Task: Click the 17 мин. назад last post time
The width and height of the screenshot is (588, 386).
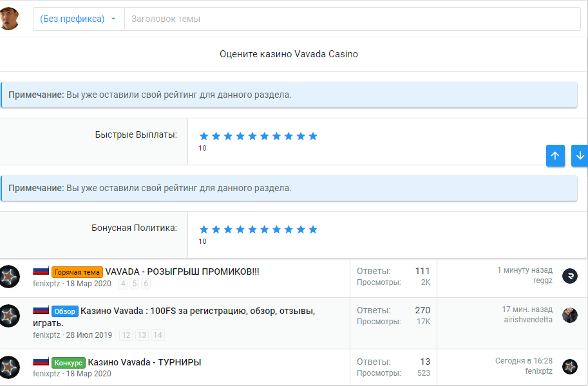Action: [x=527, y=309]
